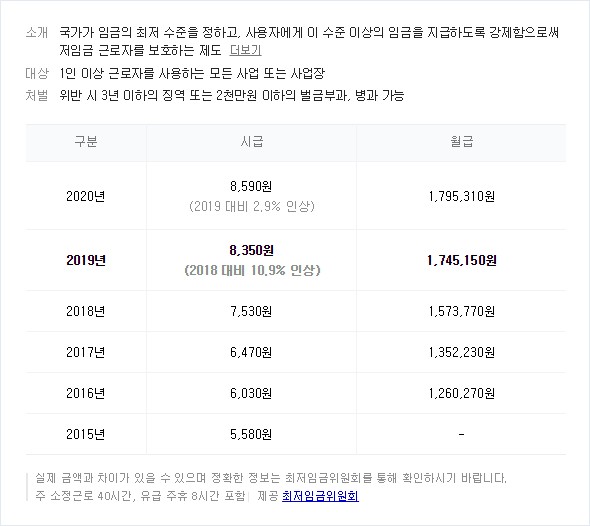Select the 6,470원 hourly wage value

251,352
